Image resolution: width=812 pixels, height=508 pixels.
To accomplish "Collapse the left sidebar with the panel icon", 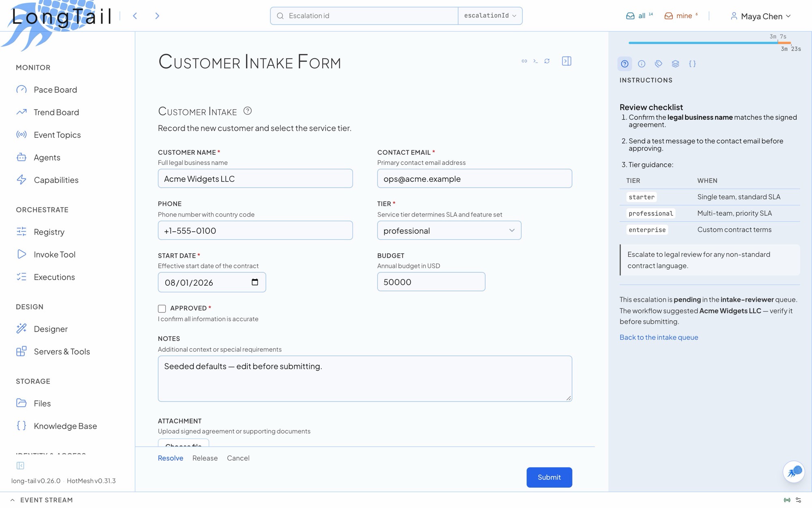I will (x=20, y=465).
